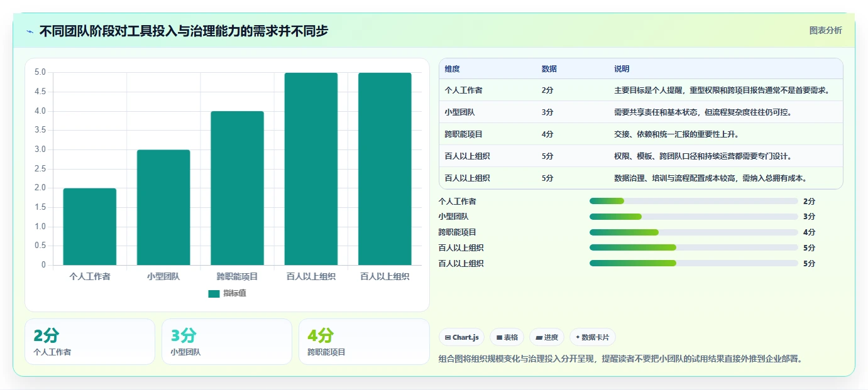Click the lightning icon beside the chart title

pos(30,31)
